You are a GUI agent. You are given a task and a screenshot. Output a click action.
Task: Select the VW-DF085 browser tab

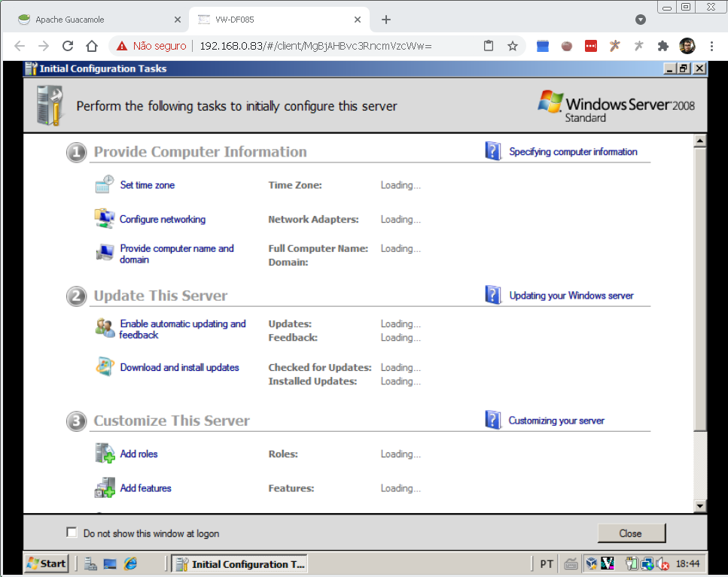tap(279, 20)
